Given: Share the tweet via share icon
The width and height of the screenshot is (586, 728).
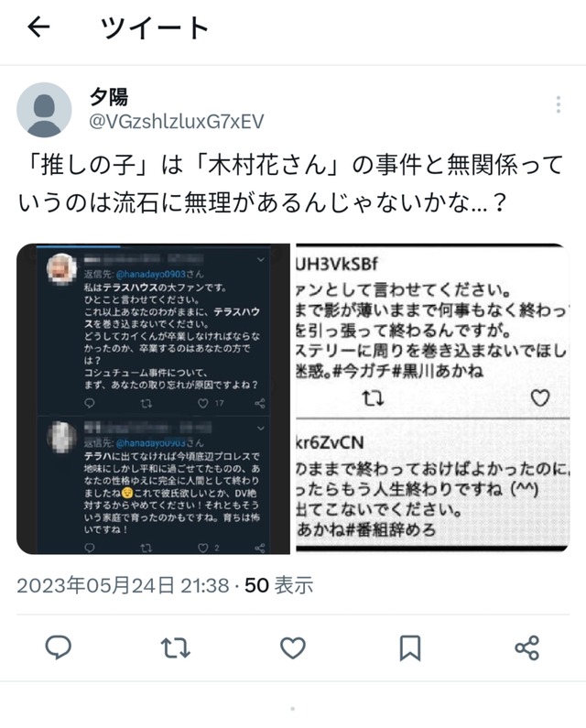Looking at the screenshot, I should pos(527,647).
